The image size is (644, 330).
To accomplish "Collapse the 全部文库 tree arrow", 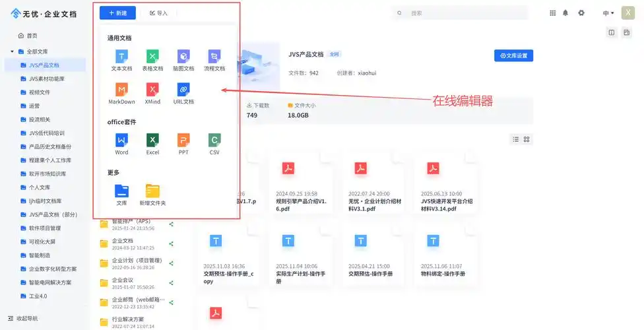I will point(12,51).
